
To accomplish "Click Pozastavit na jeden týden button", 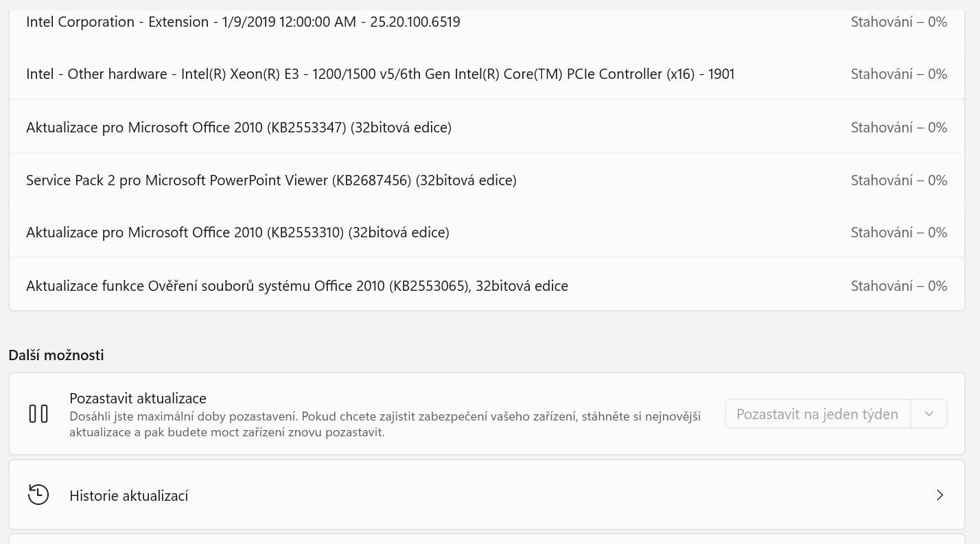I will tap(817, 414).
